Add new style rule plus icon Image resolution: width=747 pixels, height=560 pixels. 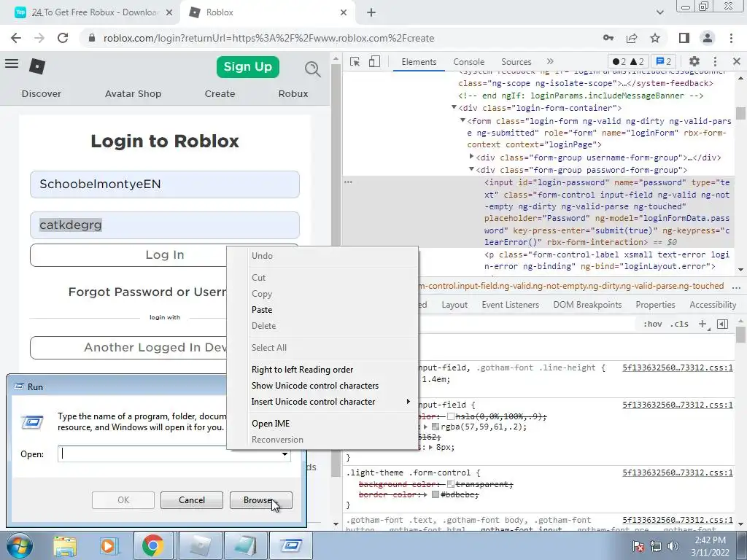pyautogui.click(x=703, y=324)
